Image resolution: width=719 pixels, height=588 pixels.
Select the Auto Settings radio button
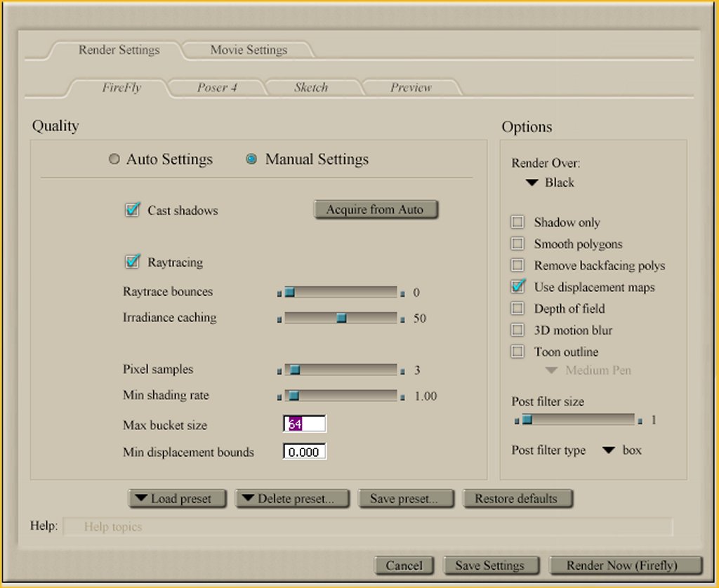[x=114, y=160]
